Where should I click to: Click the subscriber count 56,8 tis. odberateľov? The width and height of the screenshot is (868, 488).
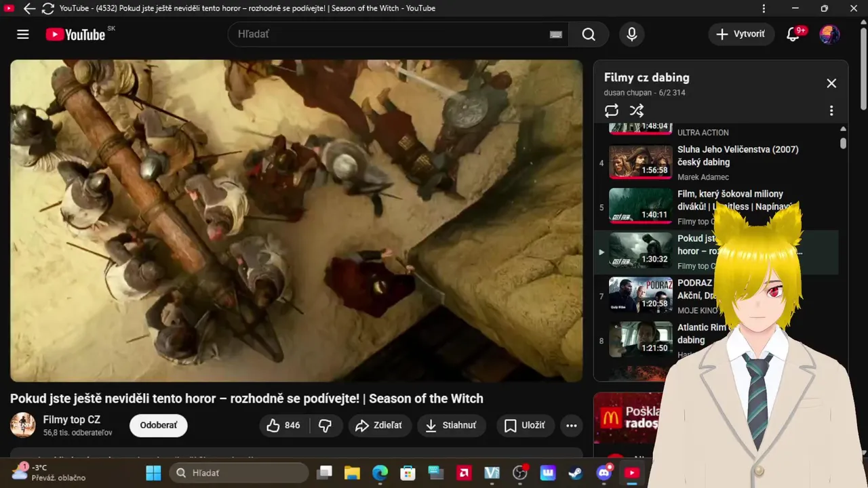coord(77,432)
